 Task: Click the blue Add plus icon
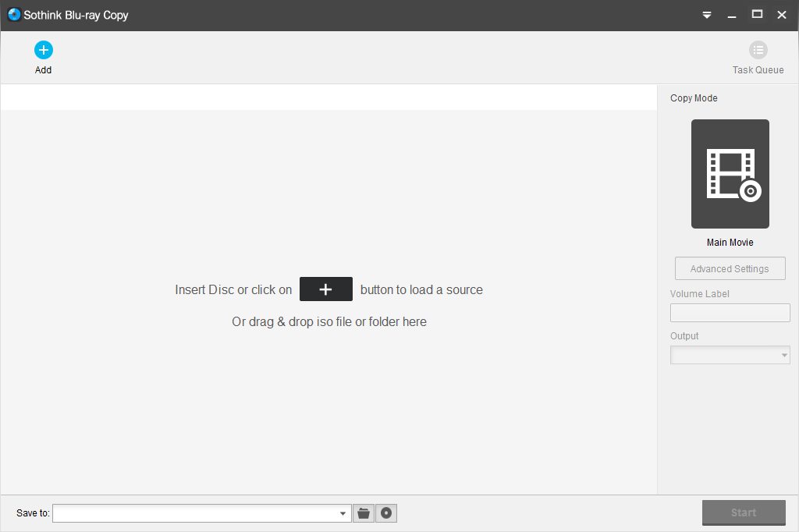point(44,51)
